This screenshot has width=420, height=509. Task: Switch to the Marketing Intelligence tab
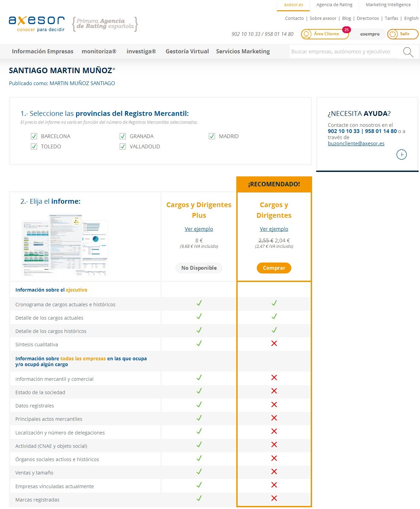pyautogui.click(x=388, y=5)
